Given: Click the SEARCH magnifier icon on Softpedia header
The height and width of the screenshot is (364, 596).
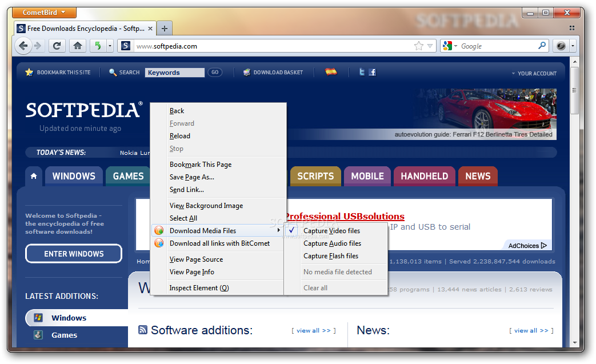Looking at the screenshot, I should click(113, 72).
